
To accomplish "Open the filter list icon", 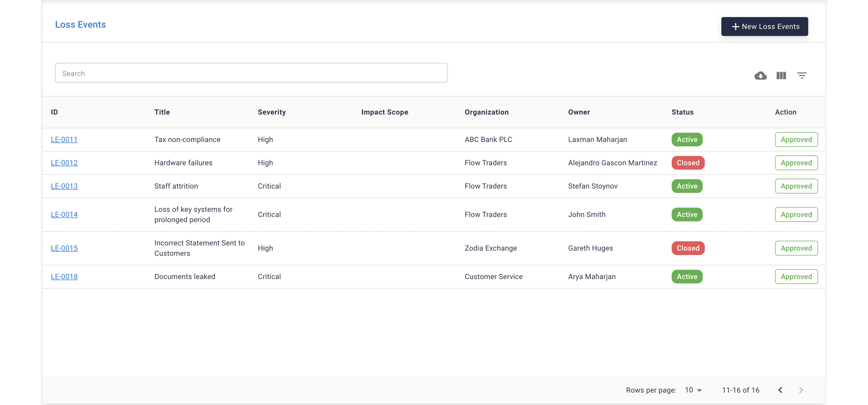I will [802, 76].
